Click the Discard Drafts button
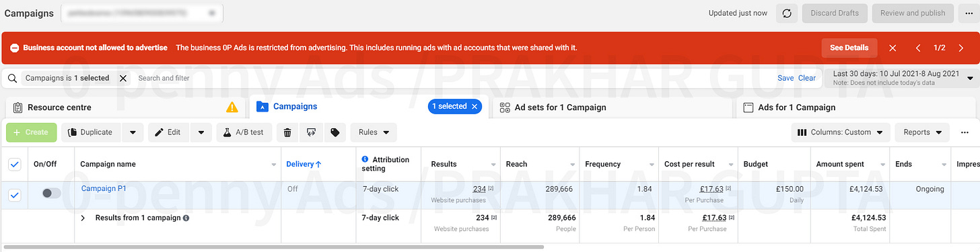 pos(835,13)
